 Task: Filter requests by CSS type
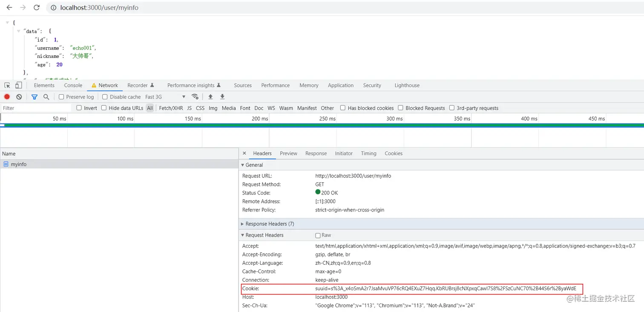[x=200, y=108]
